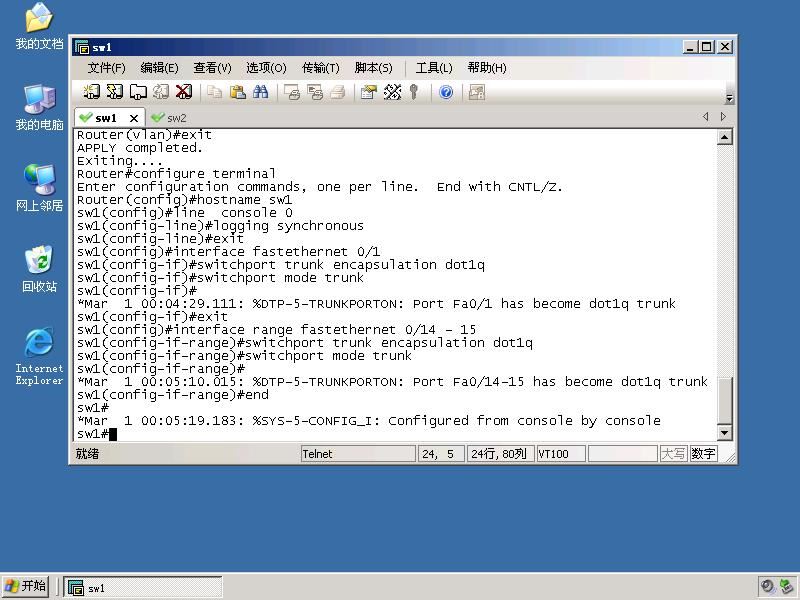Image resolution: width=800 pixels, height=600 pixels.
Task: Click terminal scrollbar down arrow
Action: (x=725, y=433)
